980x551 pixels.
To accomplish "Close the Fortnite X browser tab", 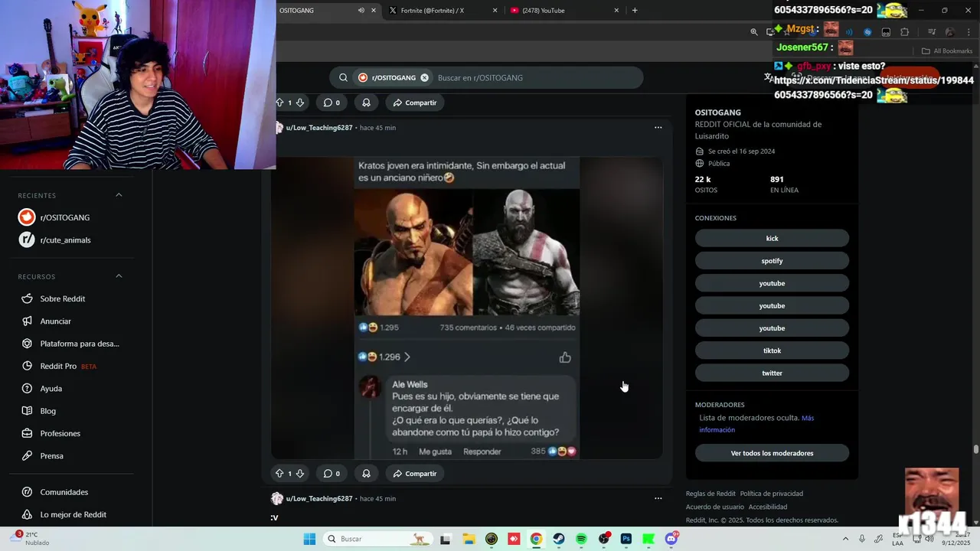I will pos(495,11).
